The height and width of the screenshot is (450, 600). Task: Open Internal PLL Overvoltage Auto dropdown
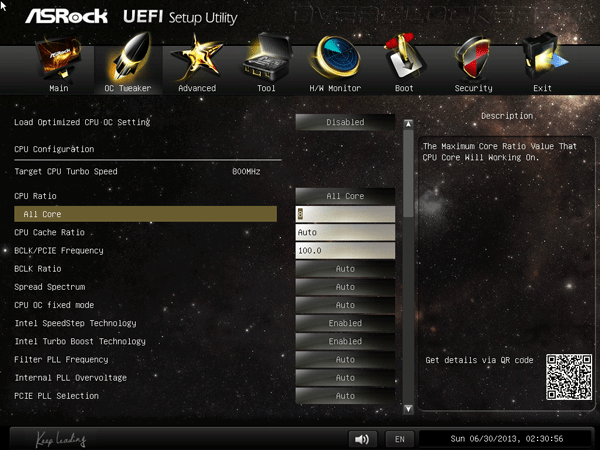pyautogui.click(x=345, y=378)
